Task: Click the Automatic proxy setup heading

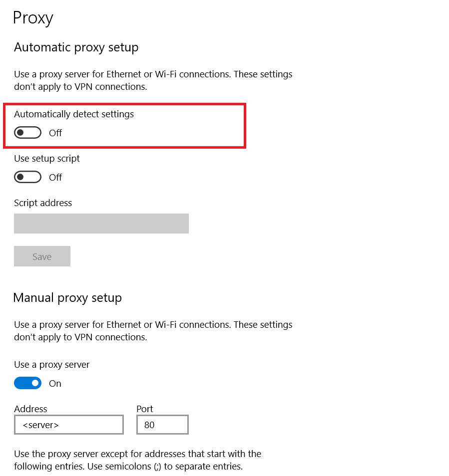Action: [76, 47]
